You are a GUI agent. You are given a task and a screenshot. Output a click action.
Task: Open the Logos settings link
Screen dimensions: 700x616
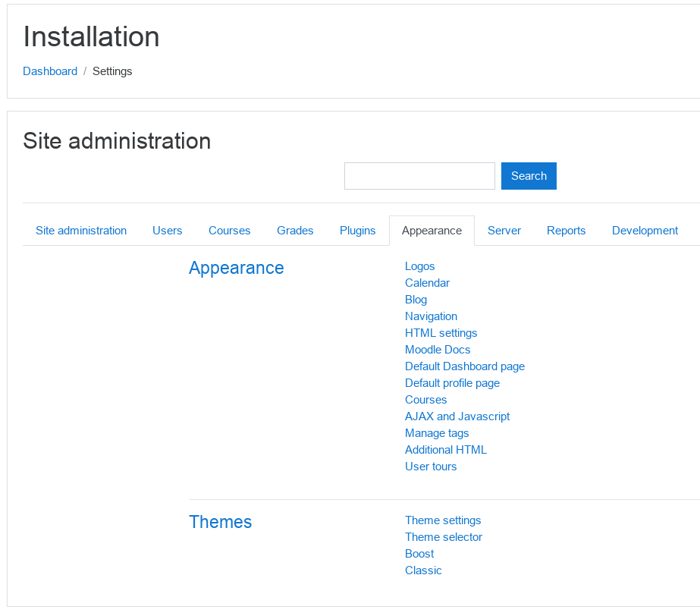(419, 266)
